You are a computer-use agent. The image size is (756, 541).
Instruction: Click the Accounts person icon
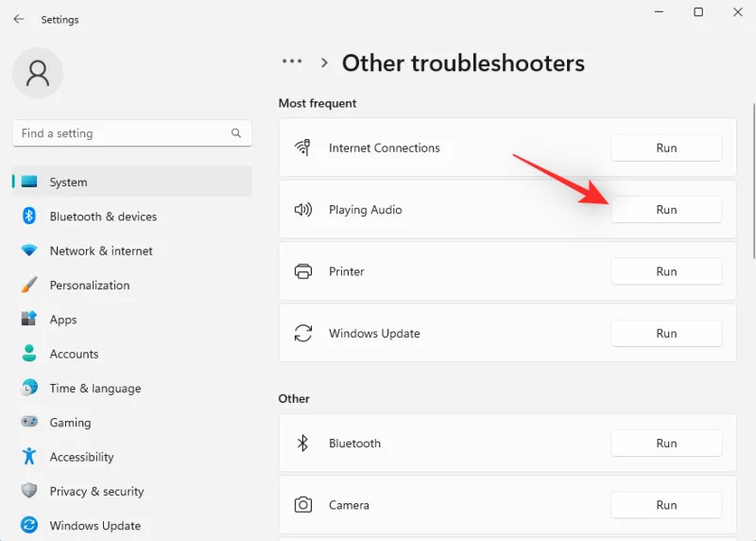tap(29, 354)
